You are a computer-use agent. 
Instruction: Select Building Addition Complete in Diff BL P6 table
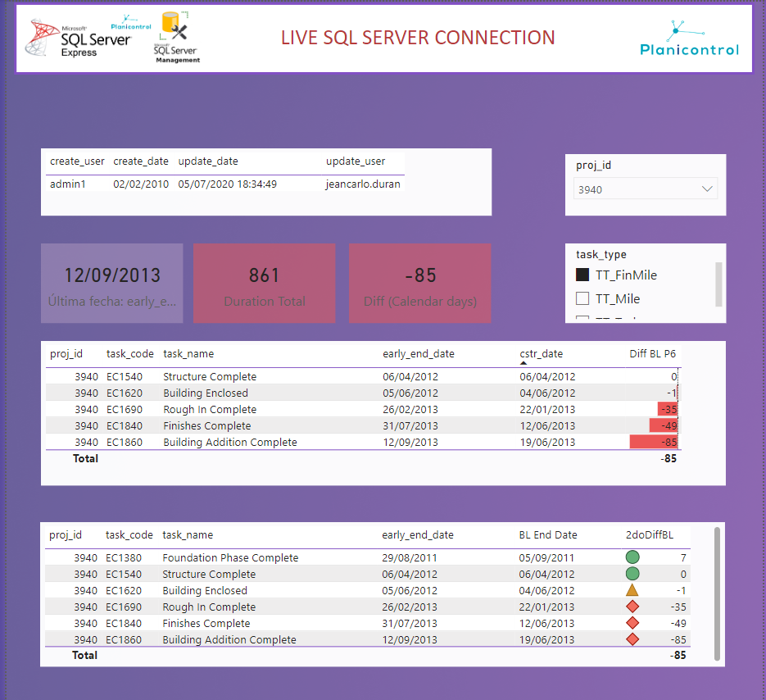click(x=230, y=442)
